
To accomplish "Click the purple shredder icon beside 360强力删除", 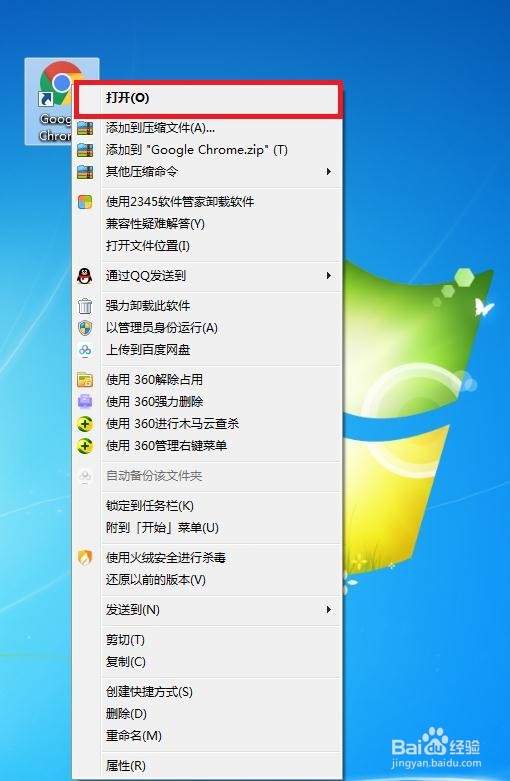I will click(85, 401).
